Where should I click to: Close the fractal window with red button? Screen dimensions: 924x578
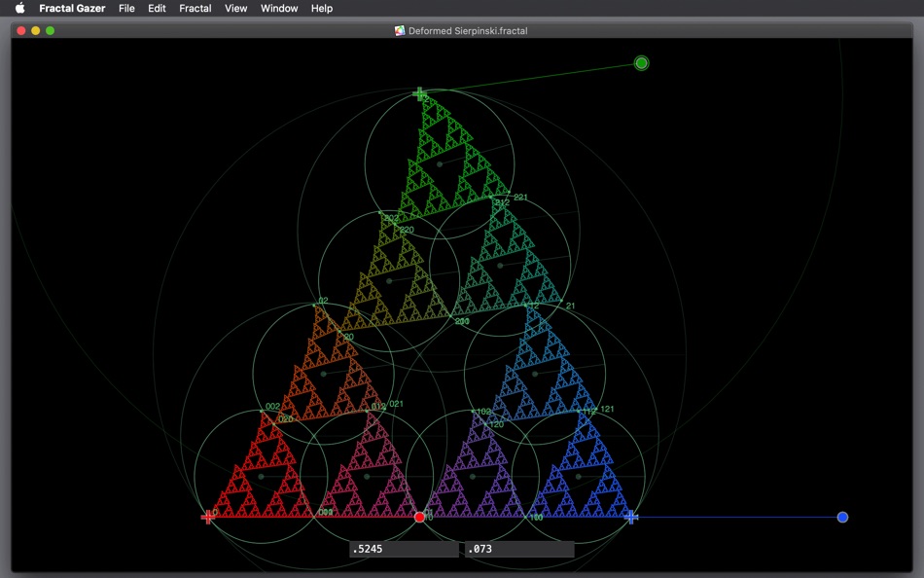21,31
